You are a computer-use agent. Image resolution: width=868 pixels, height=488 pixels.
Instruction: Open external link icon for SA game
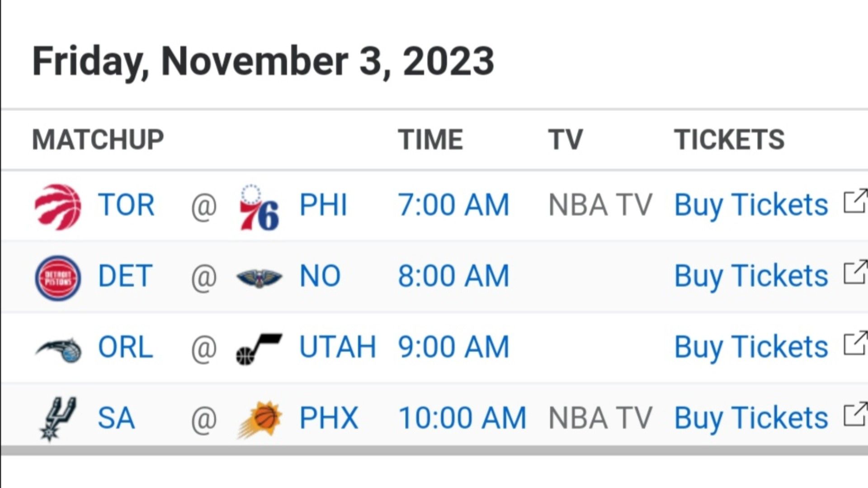[x=855, y=414]
